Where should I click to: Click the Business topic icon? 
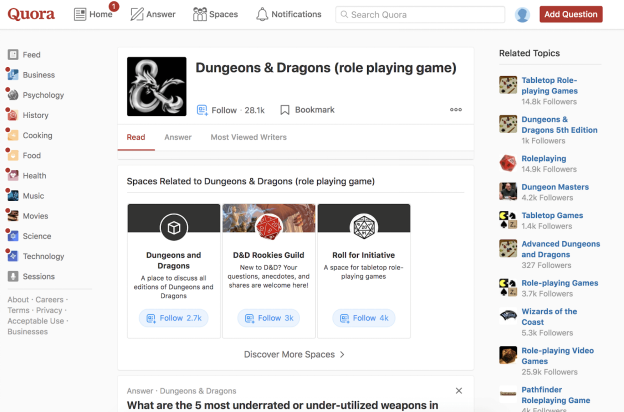[x=13, y=74]
